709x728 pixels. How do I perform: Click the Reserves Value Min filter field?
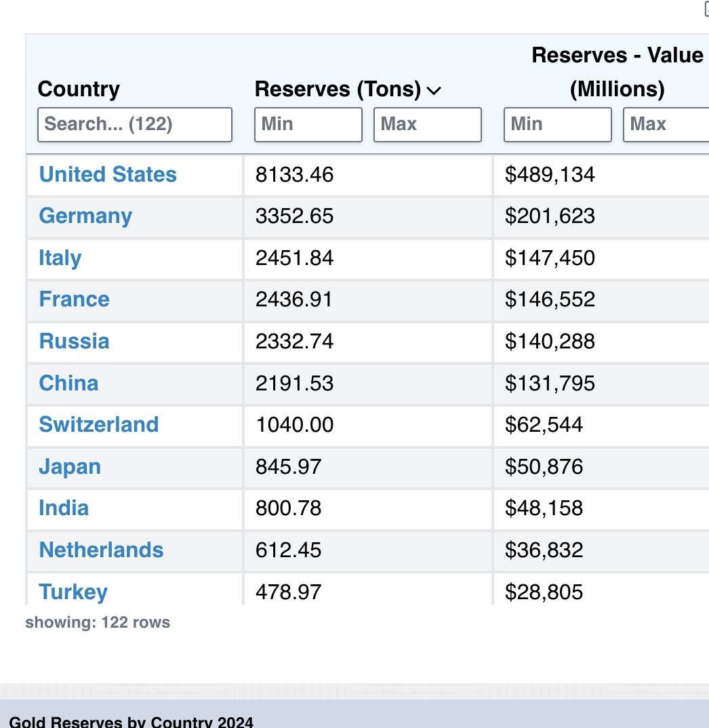[x=558, y=125]
